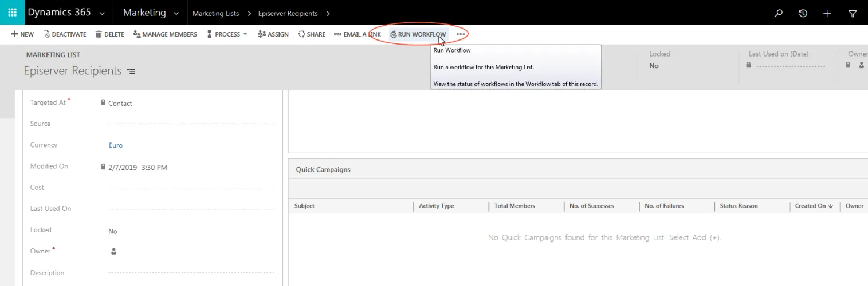Viewport: 868px width, 286px height.
Task: Run Workflow on this marketing list
Action: (418, 34)
